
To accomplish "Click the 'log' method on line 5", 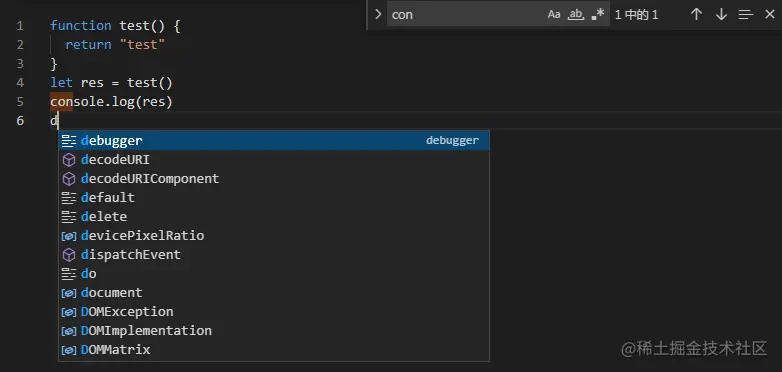I will tap(123, 102).
